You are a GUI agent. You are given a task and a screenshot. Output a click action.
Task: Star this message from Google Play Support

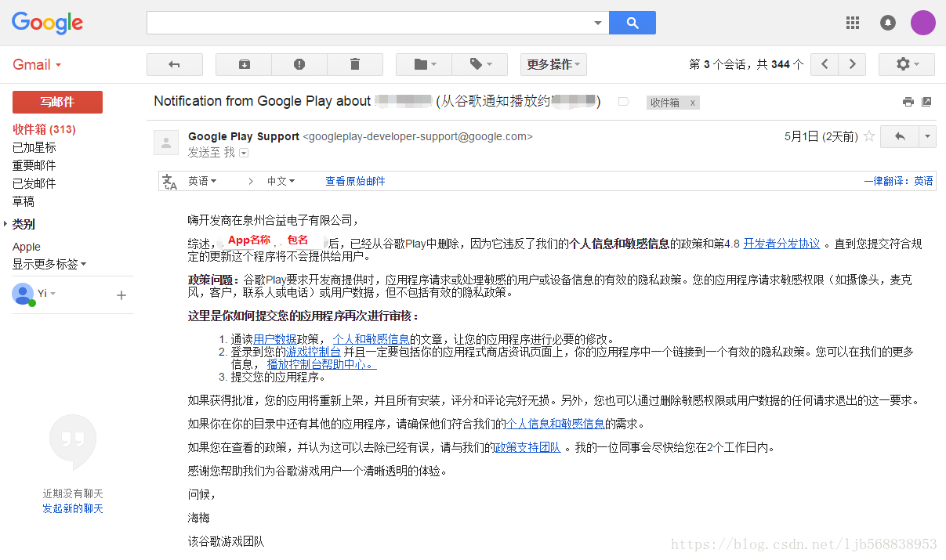tap(868, 136)
